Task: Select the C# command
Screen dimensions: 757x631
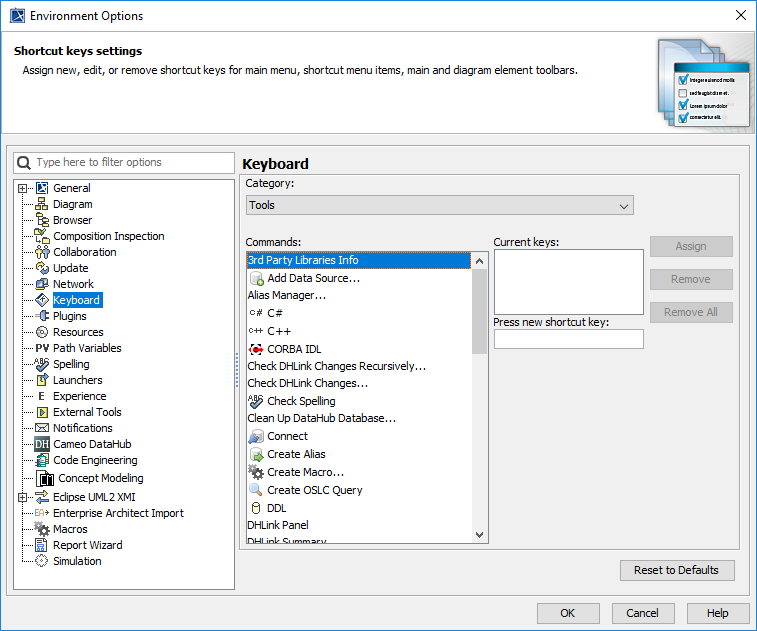Action: point(359,313)
